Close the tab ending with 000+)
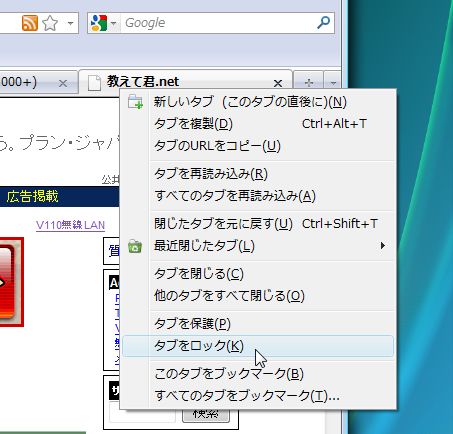 (x=63, y=83)
